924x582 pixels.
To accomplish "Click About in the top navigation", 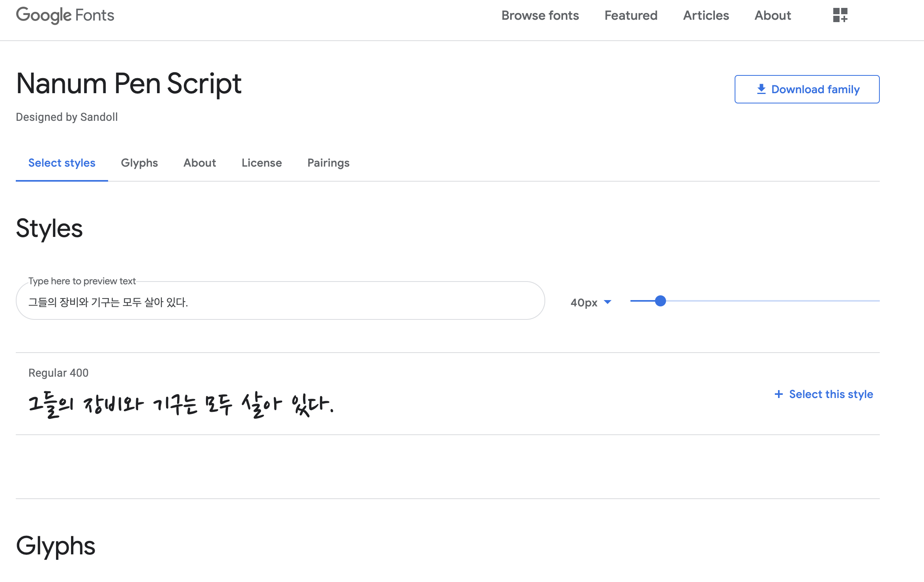I will coord(772,15).
